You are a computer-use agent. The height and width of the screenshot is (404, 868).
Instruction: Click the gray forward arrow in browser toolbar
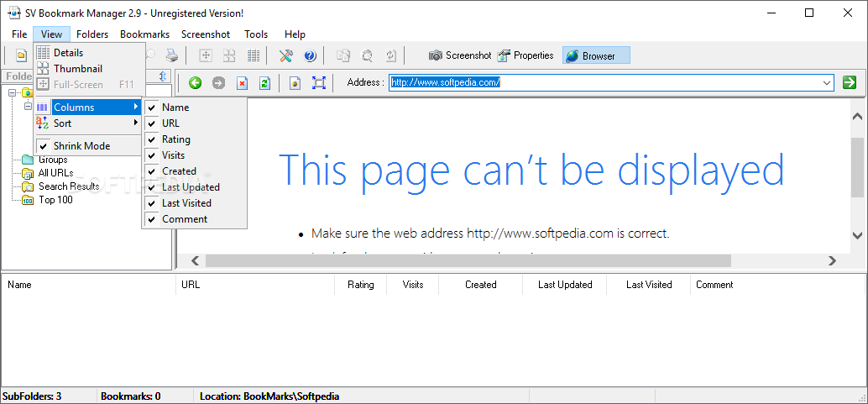218,83
